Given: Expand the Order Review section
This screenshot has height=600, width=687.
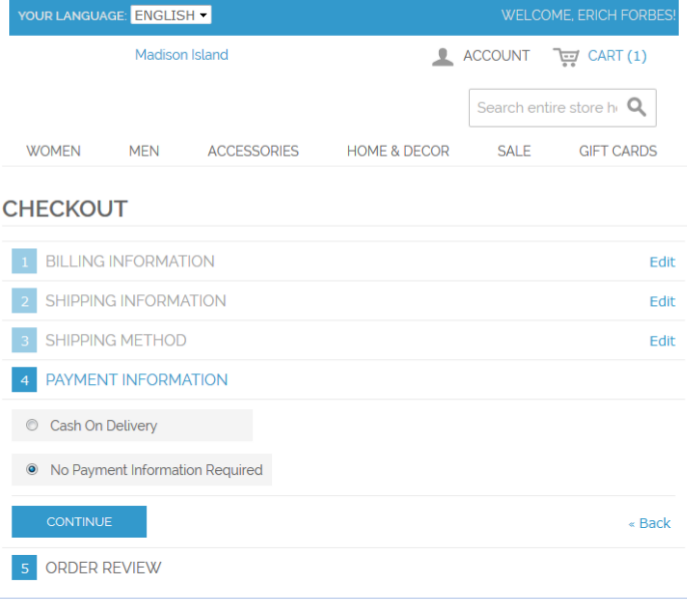Looking at the screenshot, I should pos(103,568).
